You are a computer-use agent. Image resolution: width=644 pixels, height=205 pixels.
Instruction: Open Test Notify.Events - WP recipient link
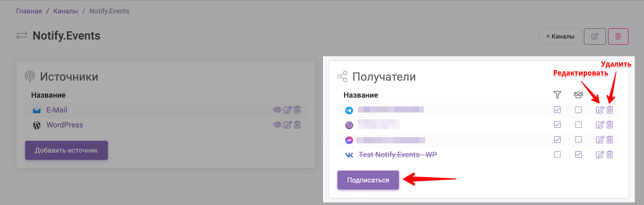click(x=398, y=155)
